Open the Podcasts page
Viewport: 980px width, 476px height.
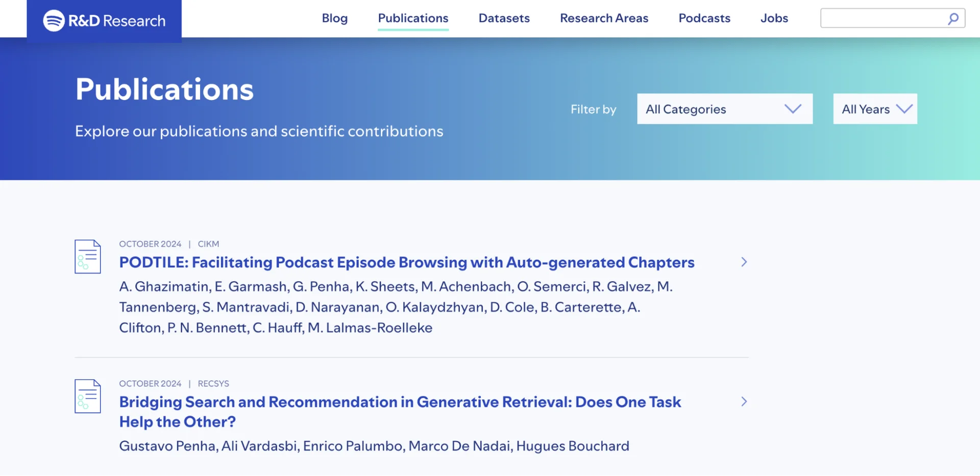(x=704, y=18)
